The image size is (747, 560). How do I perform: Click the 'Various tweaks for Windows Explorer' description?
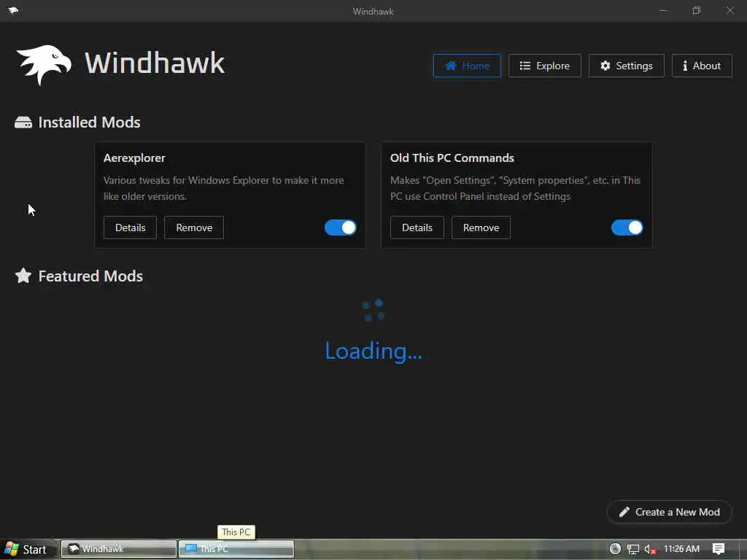pyautogui.click(x=223, y=188)
